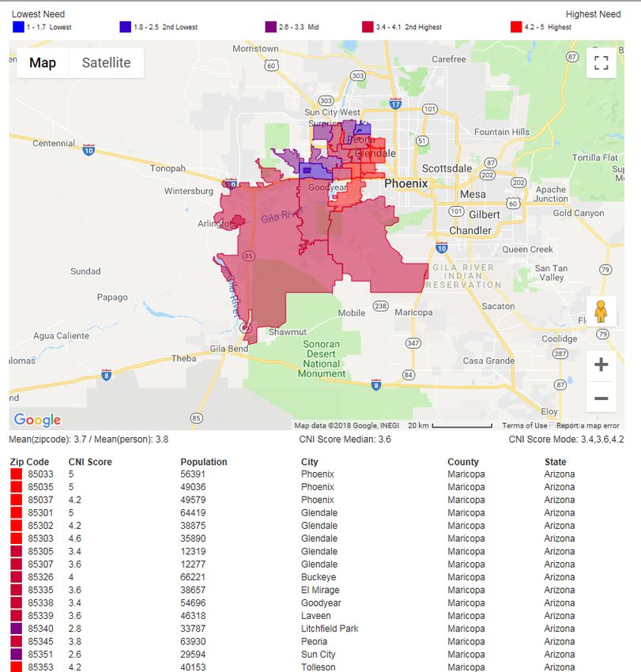Click the Chandler label on the map
This screenshot has height=672, width=641.
pyautogui.click(x=470, y=231)
